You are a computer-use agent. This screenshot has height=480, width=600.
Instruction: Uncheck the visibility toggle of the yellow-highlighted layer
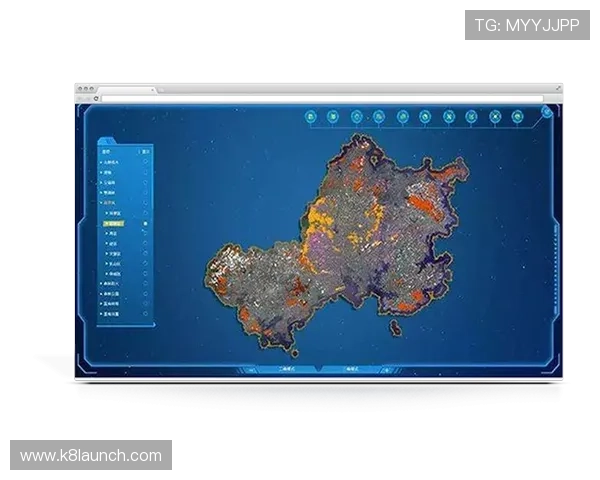tap(146, 224)
